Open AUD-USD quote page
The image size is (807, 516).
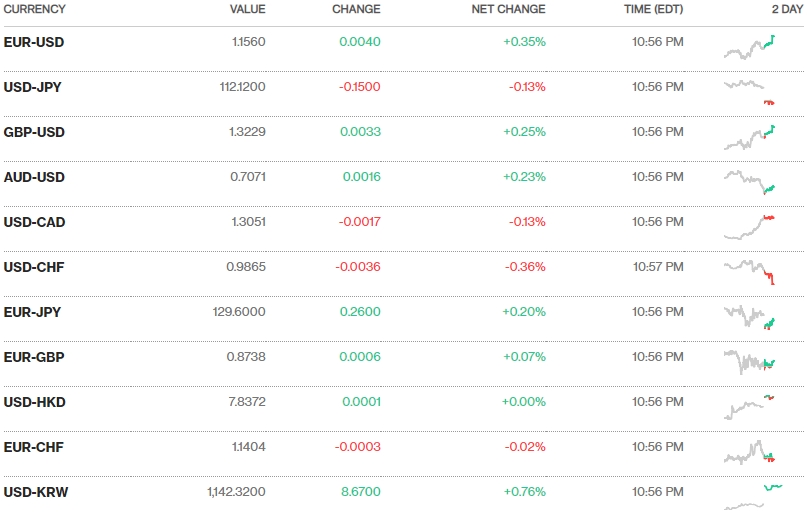tap(34, 177)
